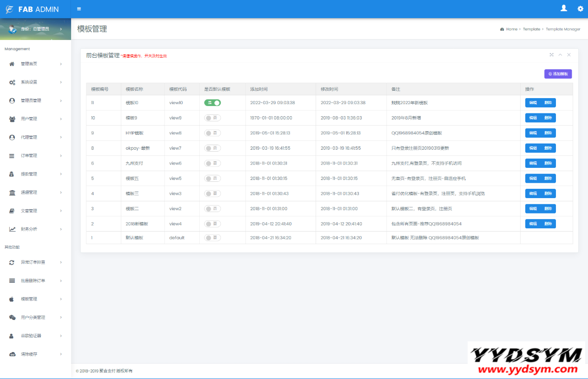Image resolution: width=588 pixels, height=379 pixels.
Task: Click the Home breadcrumb link
Action: pyautogui.click(x=511, y=29)
